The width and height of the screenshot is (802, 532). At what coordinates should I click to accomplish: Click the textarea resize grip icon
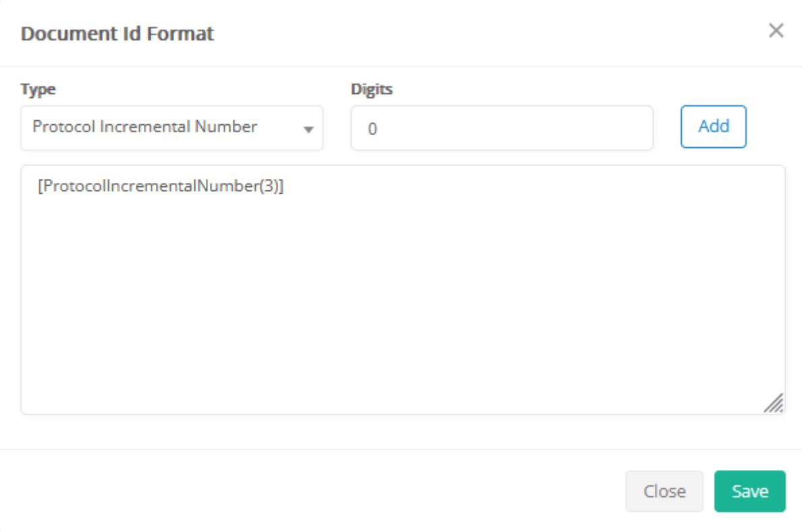pos(774,403)
